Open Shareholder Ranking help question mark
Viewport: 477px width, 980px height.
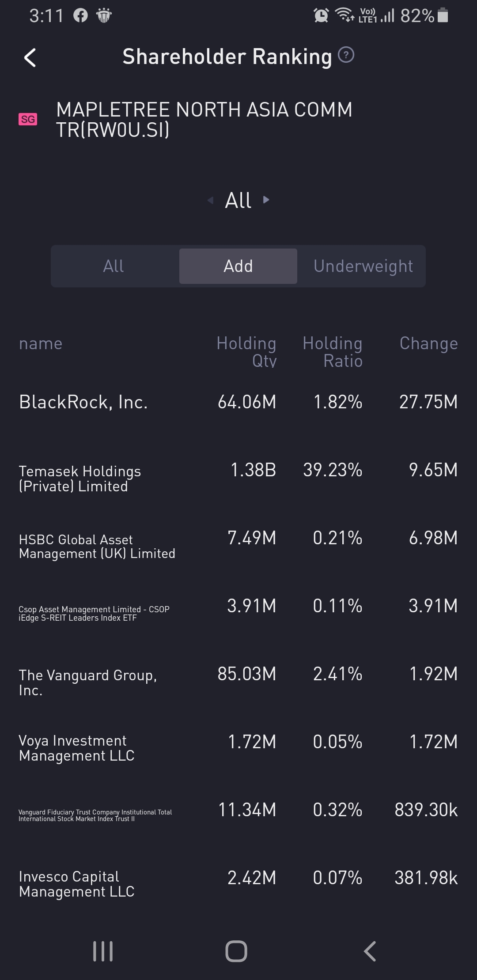coord(346,55)
